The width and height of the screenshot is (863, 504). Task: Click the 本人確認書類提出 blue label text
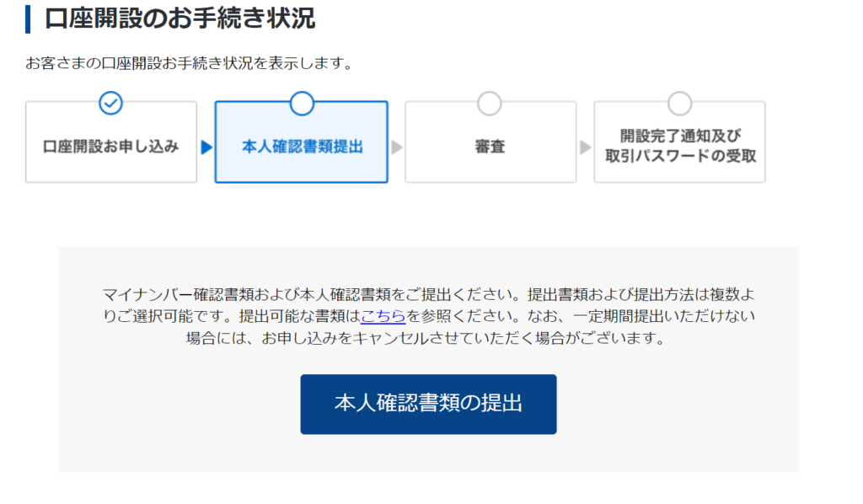pos(303,147)
